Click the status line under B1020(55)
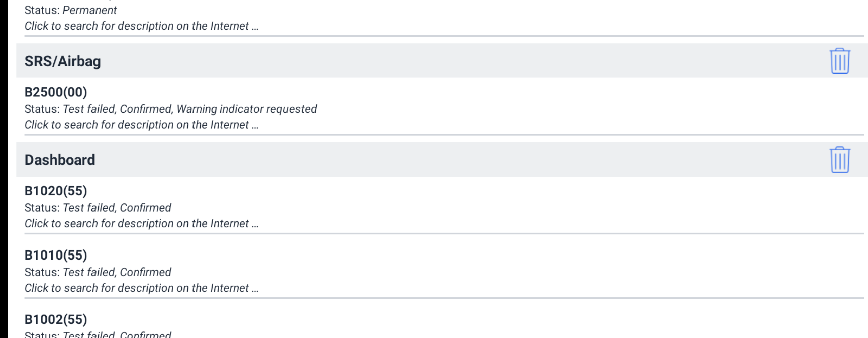The image size is (868, 338). 98,208
